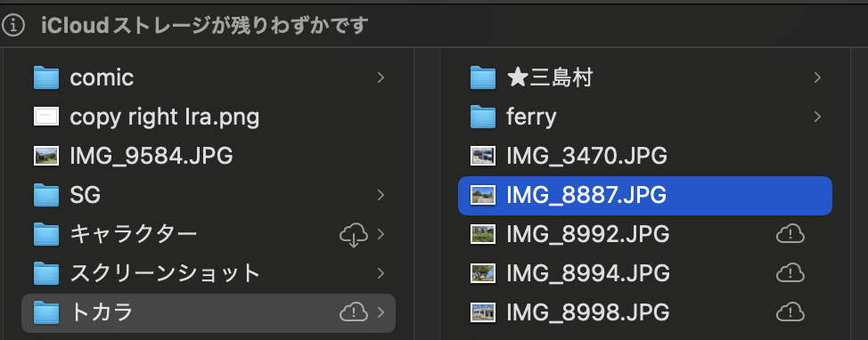Click the IMG_8994.JPG thumbnail icon
This screenshot has height=340, width=868.
pos(483,273)
